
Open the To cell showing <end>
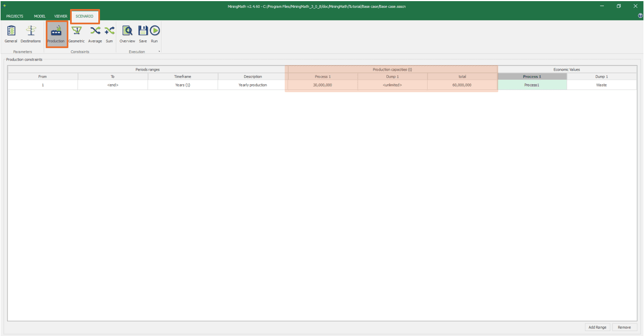pos(112,85)
